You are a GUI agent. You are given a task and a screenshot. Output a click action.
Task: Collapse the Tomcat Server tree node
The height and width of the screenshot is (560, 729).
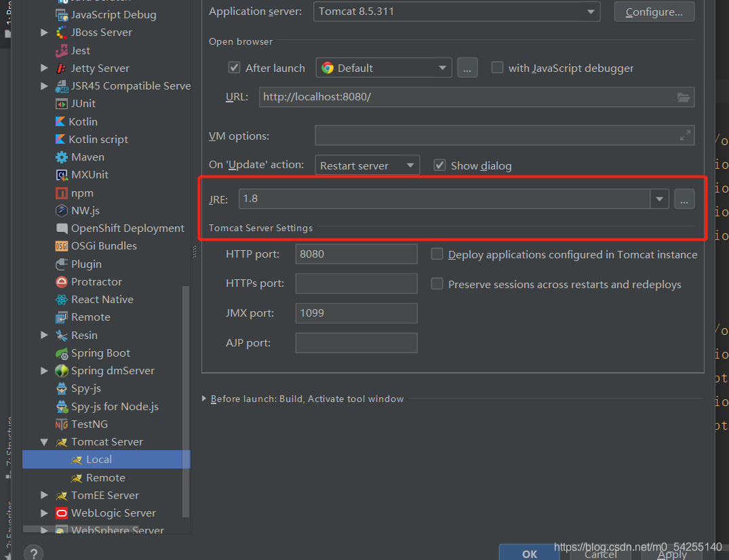click(44, 442)
